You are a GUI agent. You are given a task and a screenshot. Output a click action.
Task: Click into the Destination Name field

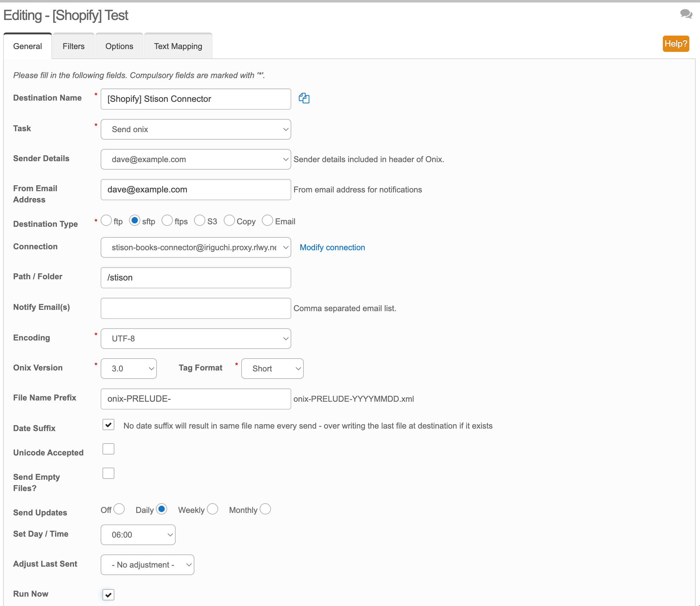point(196,99)
